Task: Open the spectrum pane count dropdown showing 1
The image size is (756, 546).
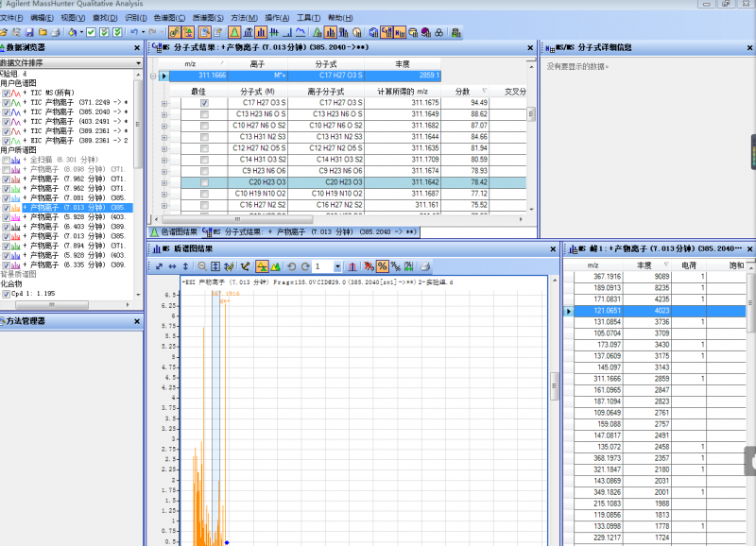Action: click(x=338, y=266)
